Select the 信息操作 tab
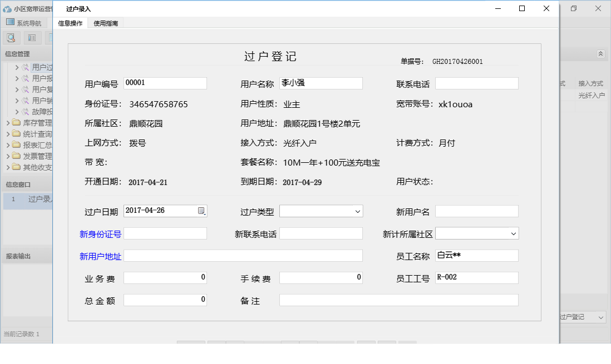Image resolution: width=611 pixels, height=364 pixels. [70, 24]
